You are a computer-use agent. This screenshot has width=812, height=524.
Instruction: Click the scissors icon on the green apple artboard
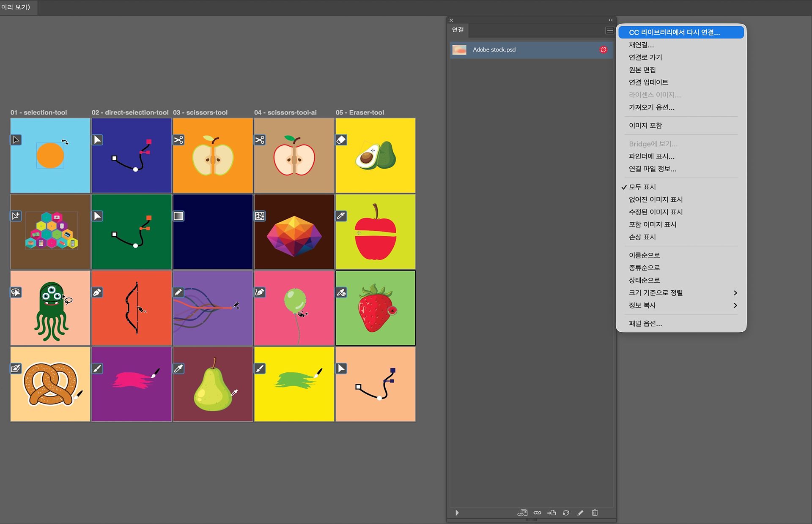click(x=178, y=140)
